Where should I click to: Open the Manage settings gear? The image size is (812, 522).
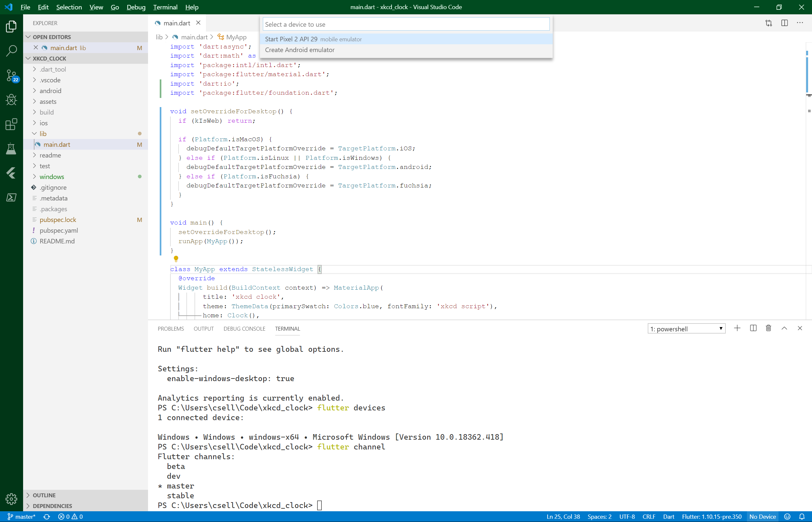tap(11, 499)
